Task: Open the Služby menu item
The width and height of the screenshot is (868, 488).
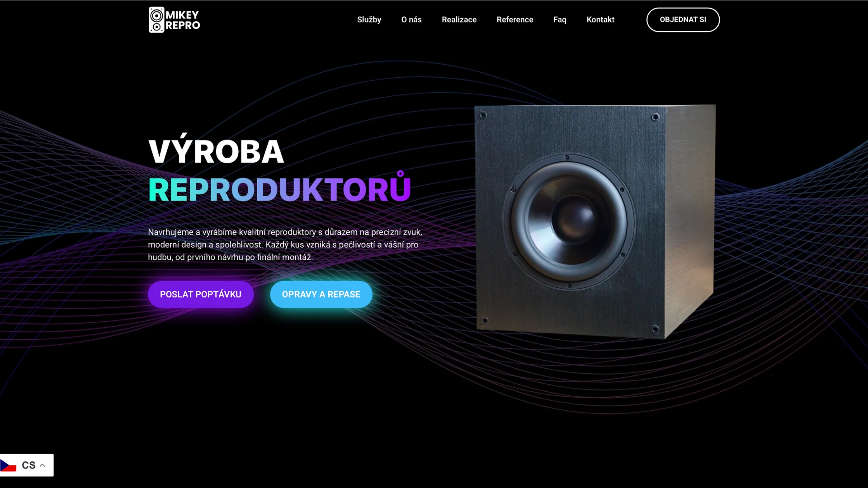Action: tap(369, 19)
